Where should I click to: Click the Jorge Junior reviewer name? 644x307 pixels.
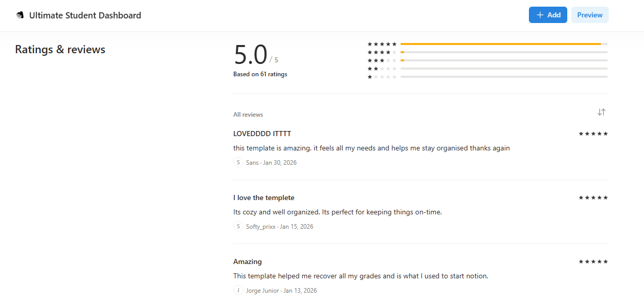click(262, 291)
